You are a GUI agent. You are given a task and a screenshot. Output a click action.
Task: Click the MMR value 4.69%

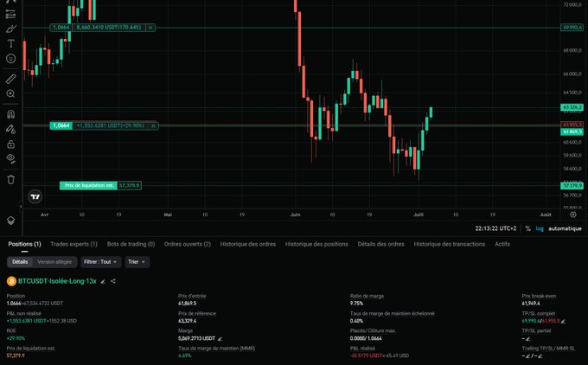(184, 355)
